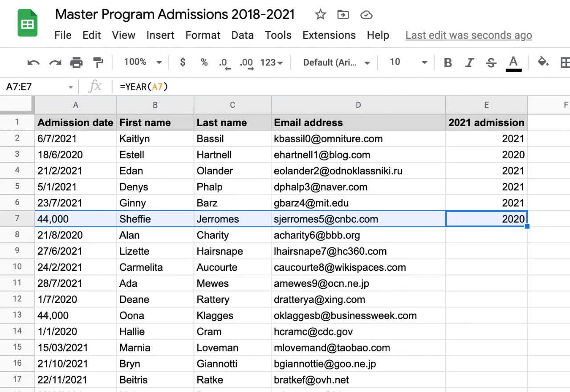Select the cell with 'Hairsnape'
This screenshot has height=392, width=570.
point(232,251)
